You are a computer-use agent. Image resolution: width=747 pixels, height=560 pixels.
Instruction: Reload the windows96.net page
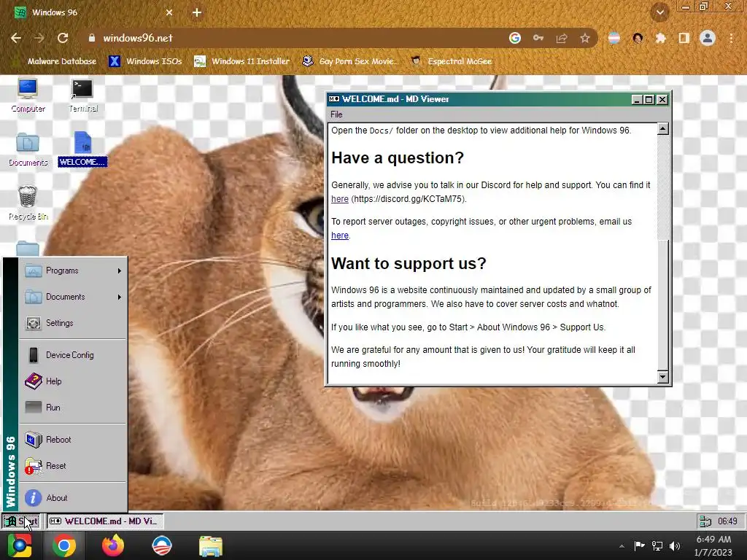click(63, 38)
